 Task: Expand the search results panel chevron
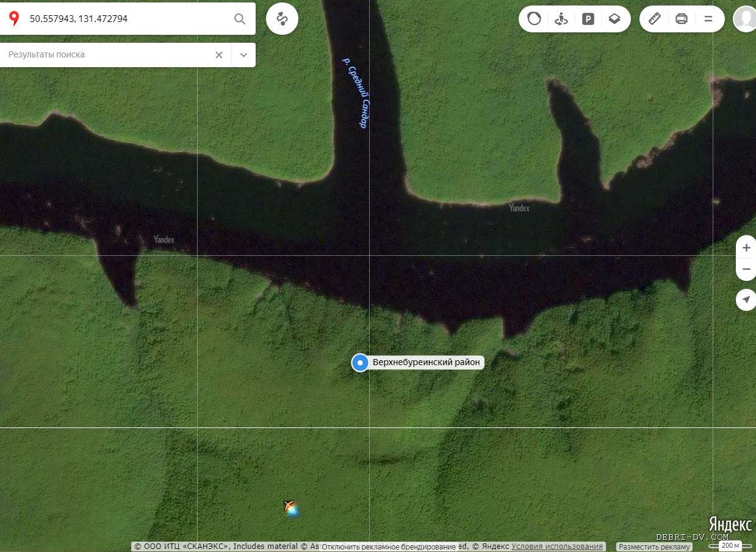pos(243,55)
